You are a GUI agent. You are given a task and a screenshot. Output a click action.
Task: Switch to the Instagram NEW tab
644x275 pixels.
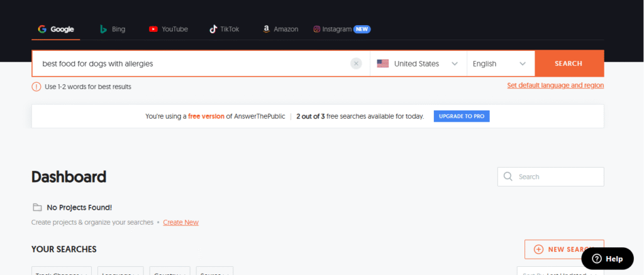tap(341, 29)
